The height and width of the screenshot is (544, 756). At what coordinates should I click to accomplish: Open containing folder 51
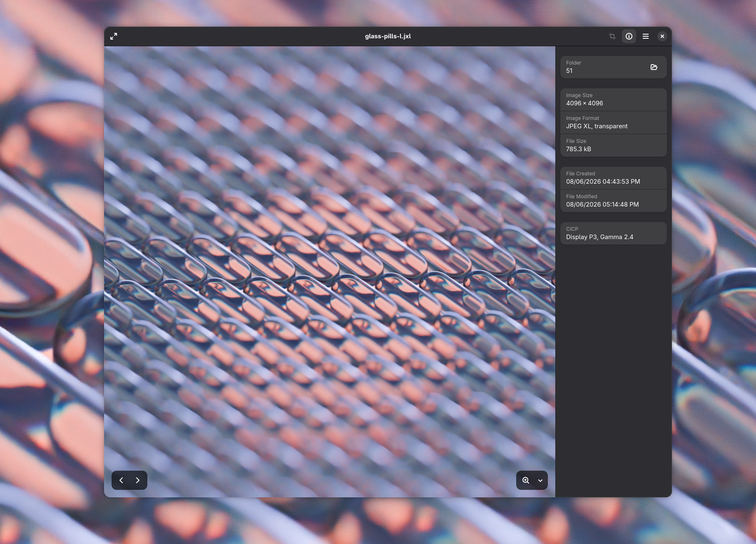(x=654, y=67)
